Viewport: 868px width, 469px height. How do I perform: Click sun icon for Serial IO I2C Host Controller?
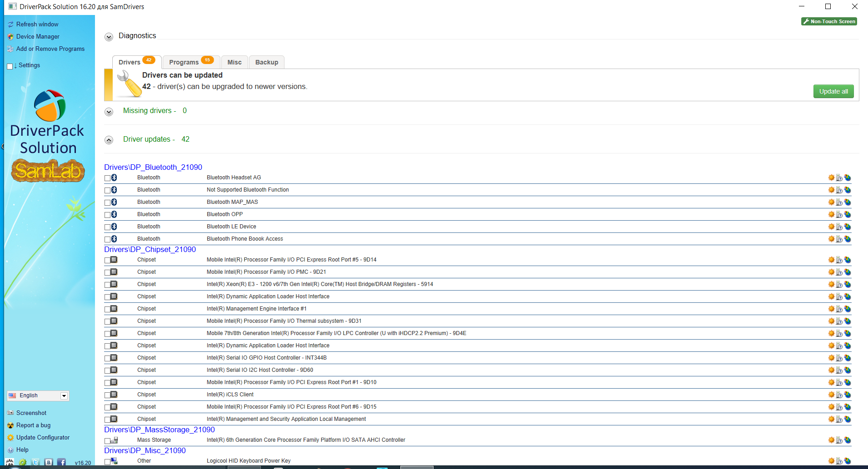point(831,370)
